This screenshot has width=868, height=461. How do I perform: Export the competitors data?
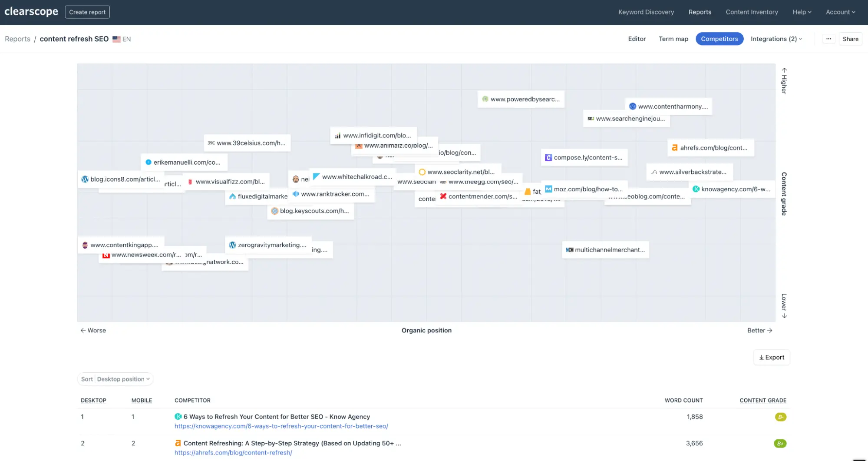pos(772,357)
